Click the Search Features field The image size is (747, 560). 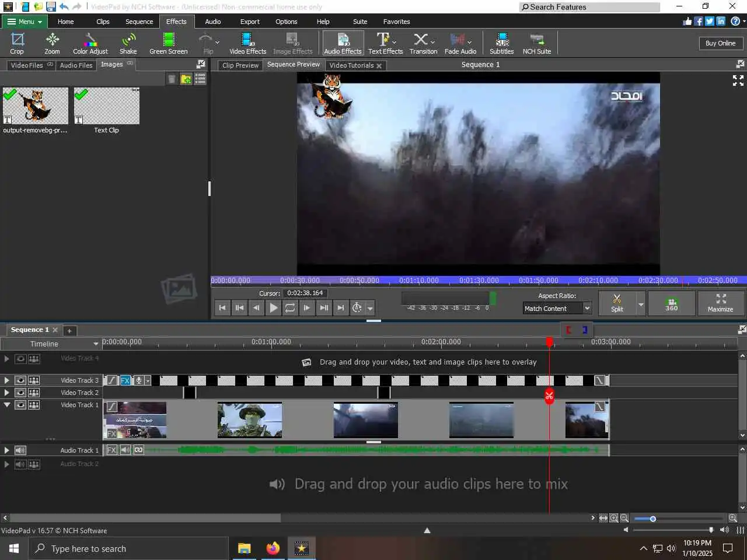coord(589,7)
